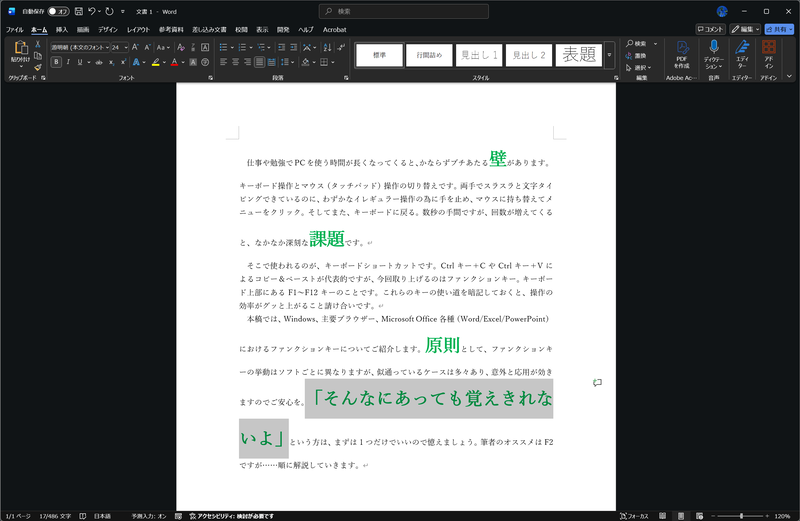This screenshot has height=521, width=800.
Task: Expand the styles gallery
Action: tap(609, 55)
